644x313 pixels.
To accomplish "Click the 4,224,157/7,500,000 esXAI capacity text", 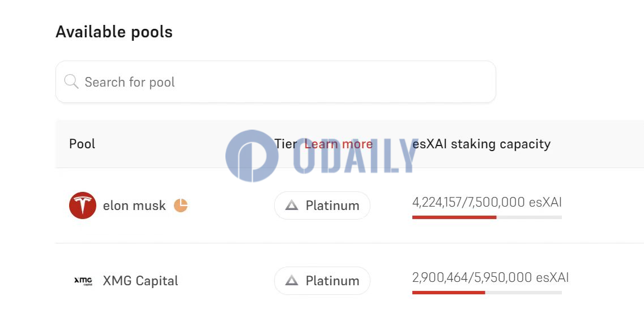I will 487,202.
